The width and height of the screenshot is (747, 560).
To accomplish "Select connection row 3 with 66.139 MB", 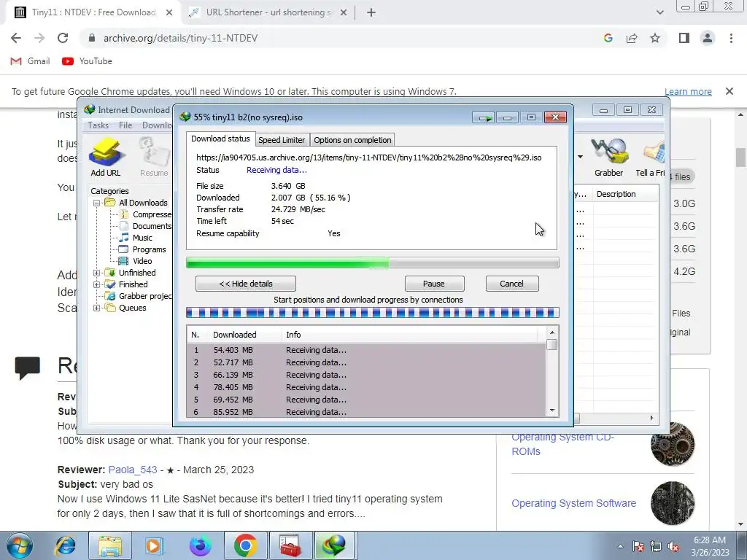I will pyautogui.click(x=366, y=375).
